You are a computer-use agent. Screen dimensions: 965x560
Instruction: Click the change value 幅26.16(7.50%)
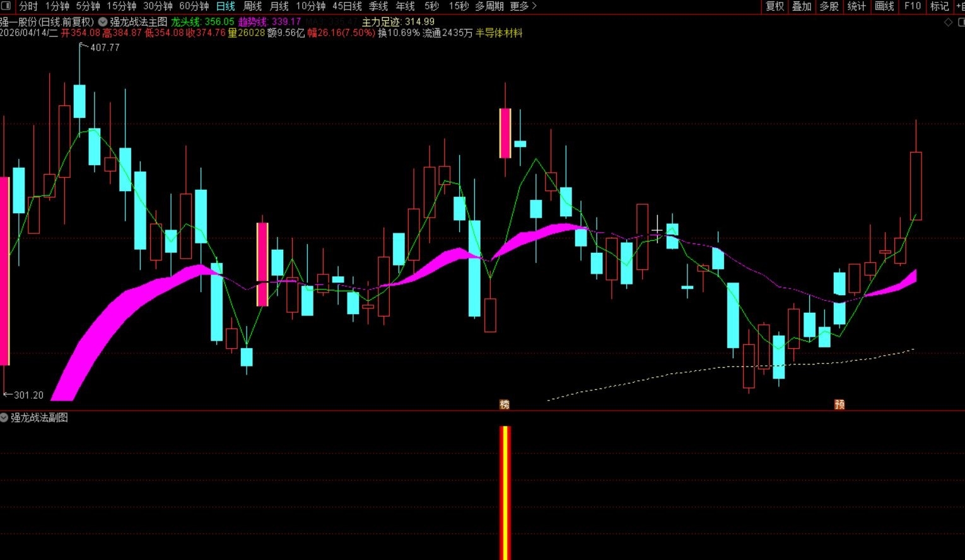point(341,33)
